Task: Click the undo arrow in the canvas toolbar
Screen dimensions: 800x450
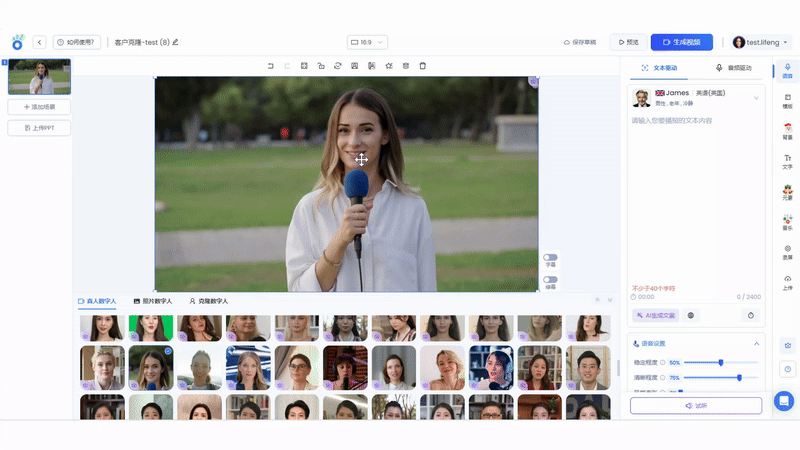Action: [270, 66]
